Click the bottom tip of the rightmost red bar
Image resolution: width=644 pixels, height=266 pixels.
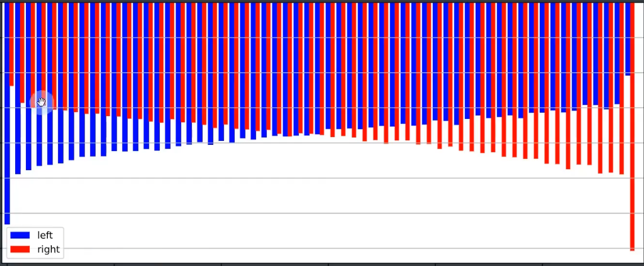pyautogui.click(x=632, y=249)
